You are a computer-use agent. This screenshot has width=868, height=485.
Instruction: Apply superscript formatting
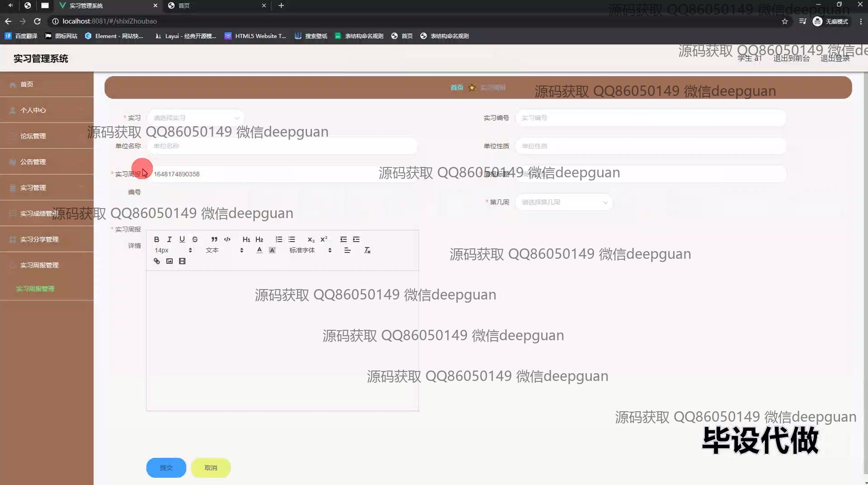pos(324,239)
